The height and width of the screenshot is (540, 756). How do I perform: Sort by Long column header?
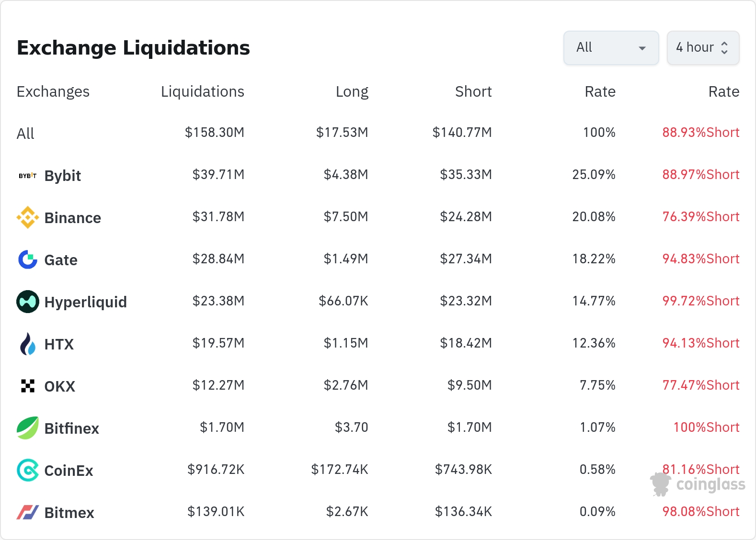click(x=352, y=91)
